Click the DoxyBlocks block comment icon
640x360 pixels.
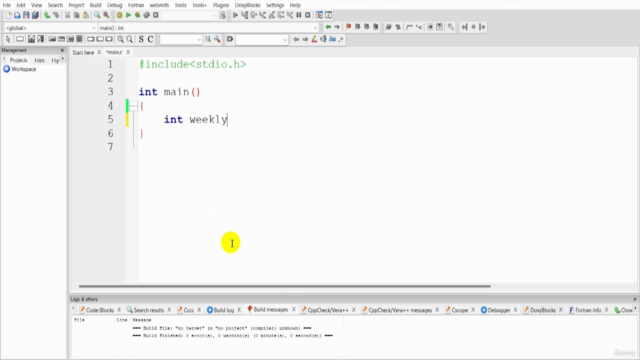pyautogui.click(x=409, y=27)
